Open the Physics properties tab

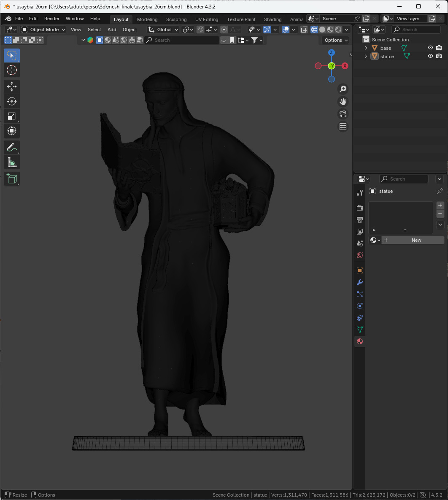point(360,306)
